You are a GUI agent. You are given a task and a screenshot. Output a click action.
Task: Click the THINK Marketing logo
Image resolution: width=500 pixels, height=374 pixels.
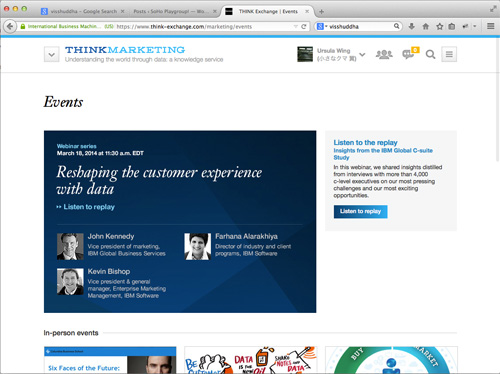pos(125,50)
